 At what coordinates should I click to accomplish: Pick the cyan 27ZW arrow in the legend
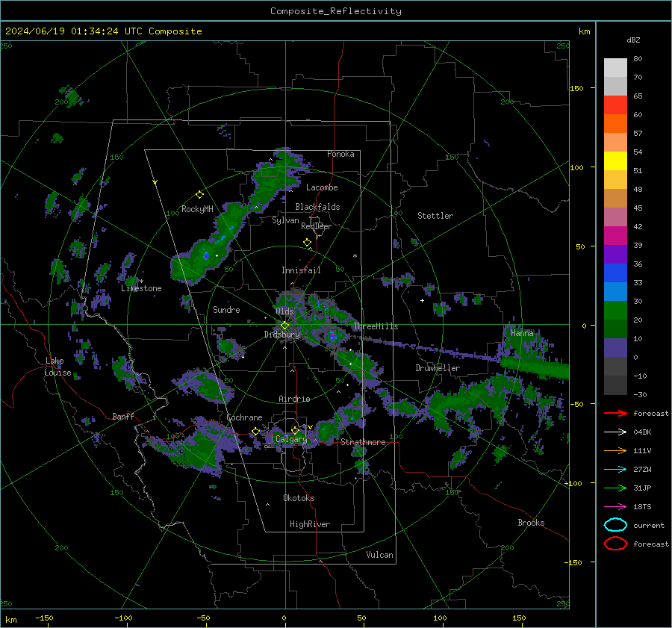click(x=615, y=469)
